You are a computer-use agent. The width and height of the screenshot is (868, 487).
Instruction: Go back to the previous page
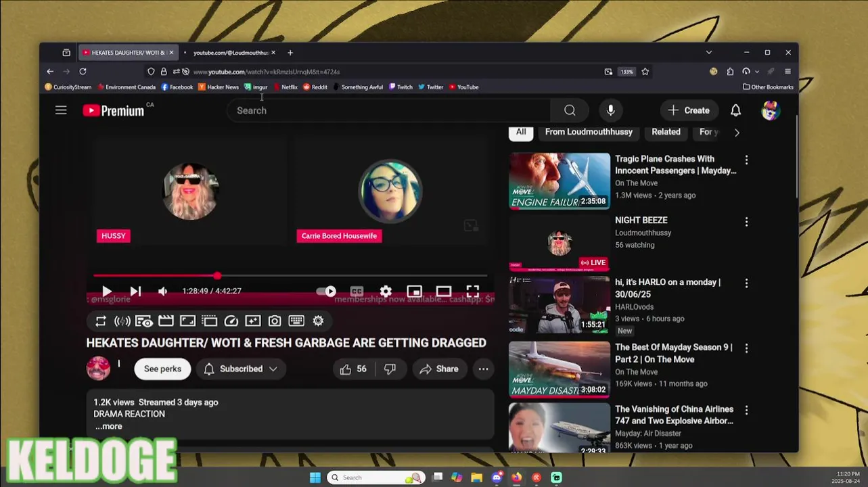(50, 72)
